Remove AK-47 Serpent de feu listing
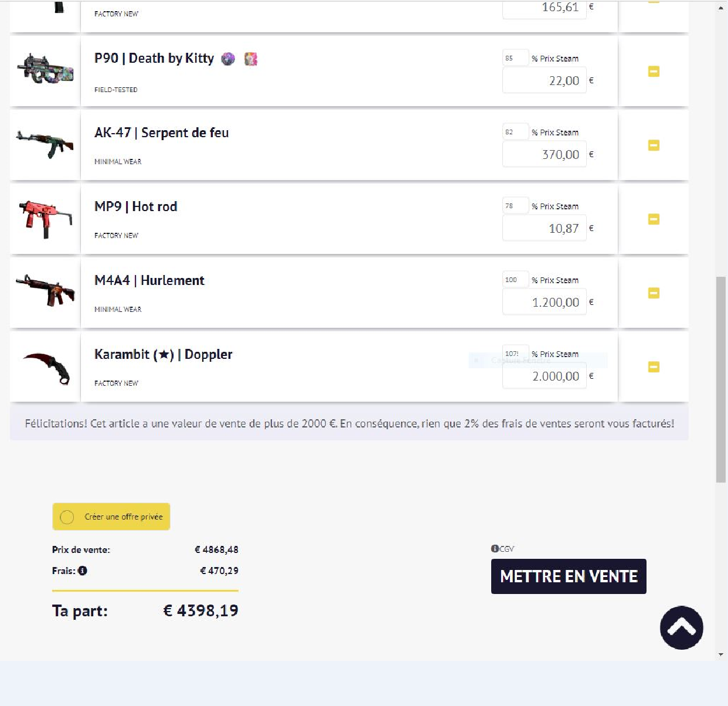Screen dimensions: 728x706 point(654,145)
